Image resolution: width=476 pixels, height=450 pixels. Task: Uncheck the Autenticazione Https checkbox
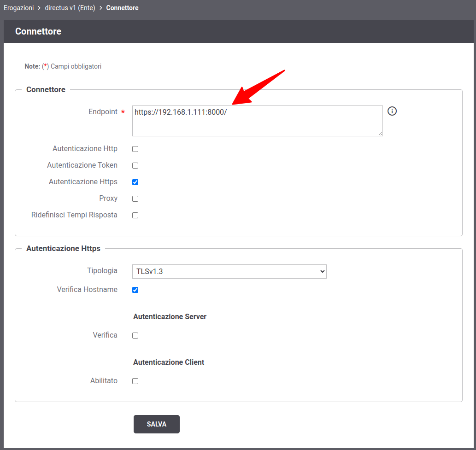135,182
